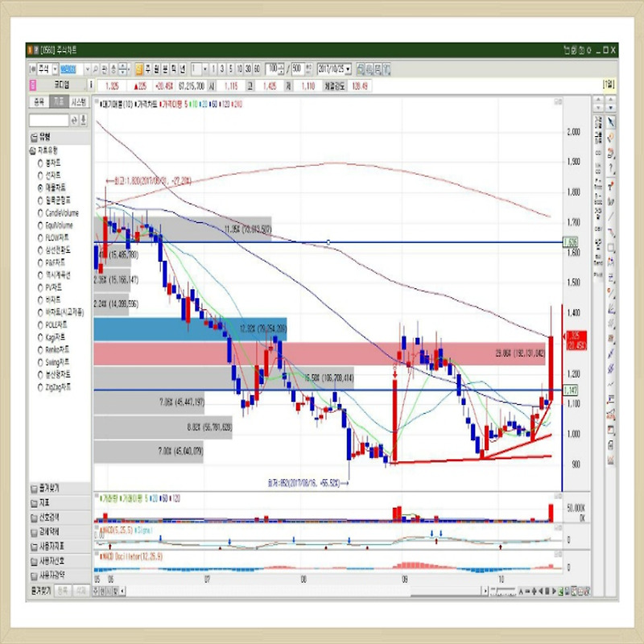
Task: Select the FLOW차트 radio button
Action: point(40,237)
